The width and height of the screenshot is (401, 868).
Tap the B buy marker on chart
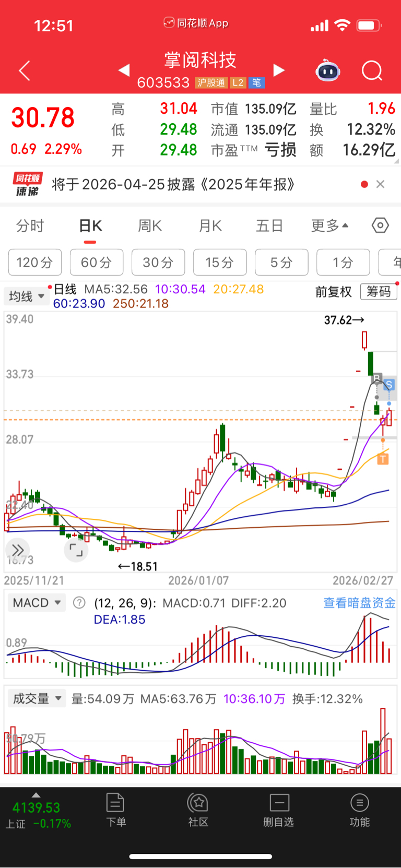click(x=377, y=378)
